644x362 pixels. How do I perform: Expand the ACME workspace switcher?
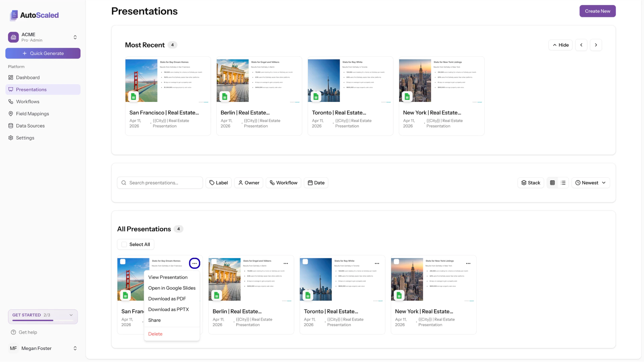pyautogui.click(x=75, y=37)
